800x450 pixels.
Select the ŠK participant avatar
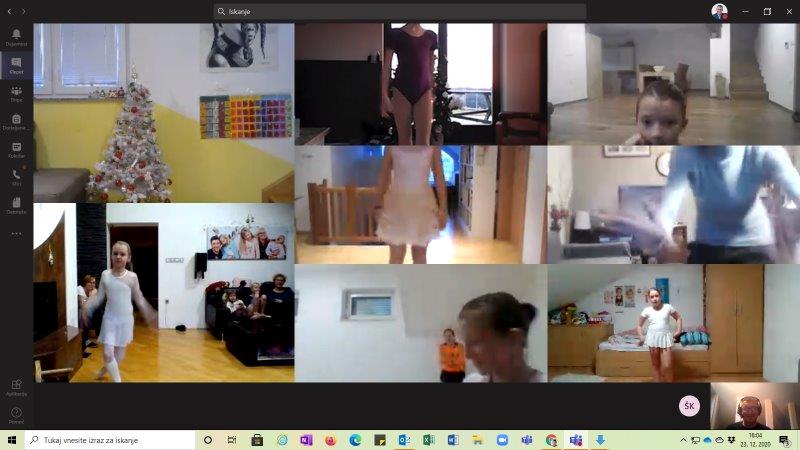pyautogui.click(x=689, y=406)
